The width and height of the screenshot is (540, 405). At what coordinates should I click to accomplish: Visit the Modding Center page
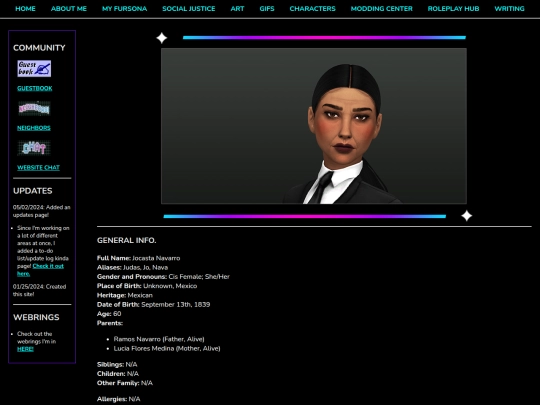tap(382, 9)
